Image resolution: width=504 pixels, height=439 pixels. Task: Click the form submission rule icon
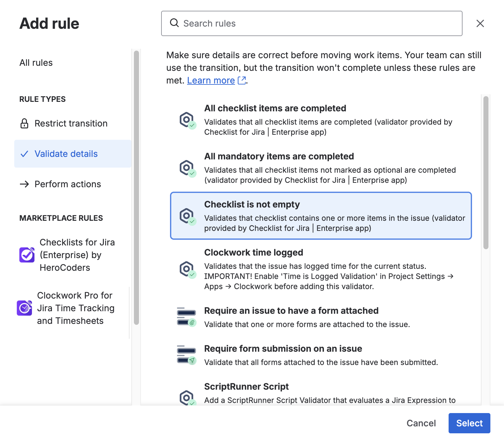click(187, 355)
